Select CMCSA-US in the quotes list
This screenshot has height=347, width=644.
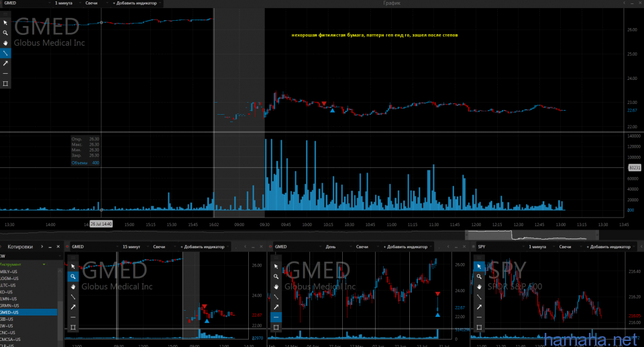29,339
